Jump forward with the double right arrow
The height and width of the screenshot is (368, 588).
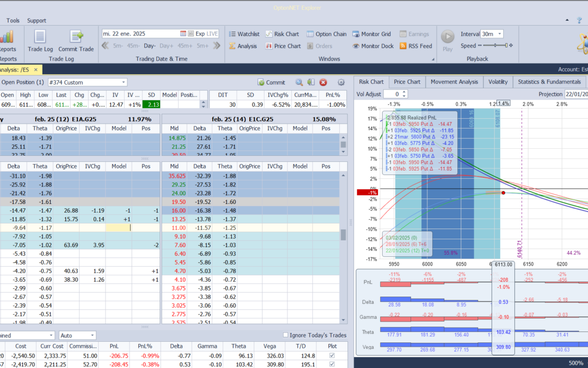coord(216,46)
